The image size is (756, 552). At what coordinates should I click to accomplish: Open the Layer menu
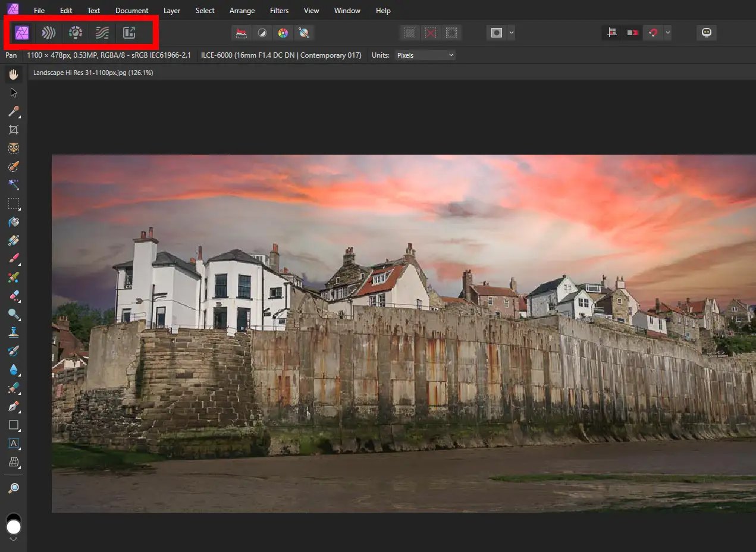pos(172,11)
